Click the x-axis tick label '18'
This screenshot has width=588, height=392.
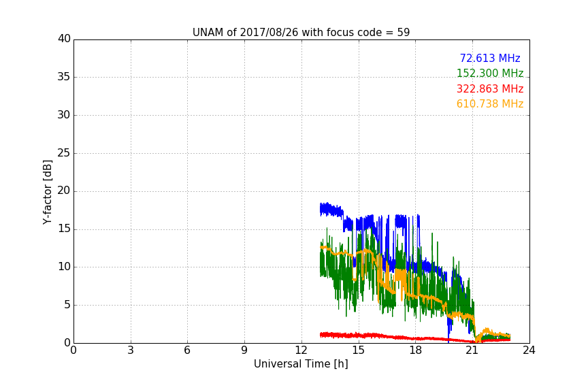coord(416,350)
